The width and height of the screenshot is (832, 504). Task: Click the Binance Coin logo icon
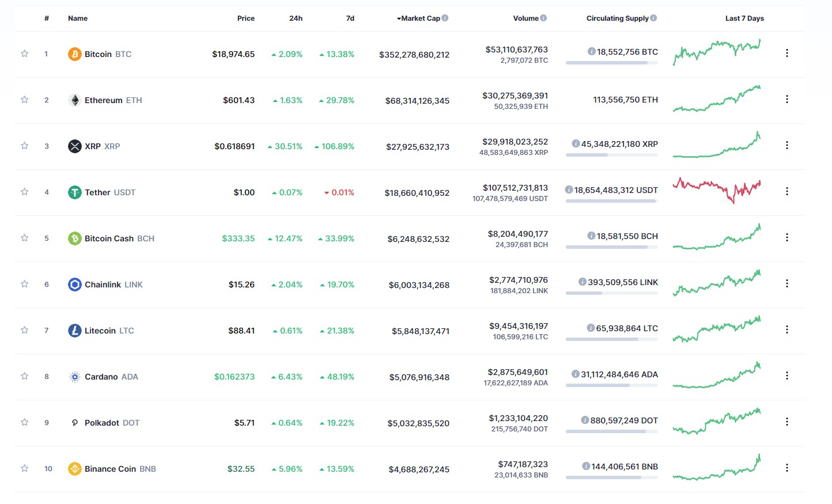[75, 469]
